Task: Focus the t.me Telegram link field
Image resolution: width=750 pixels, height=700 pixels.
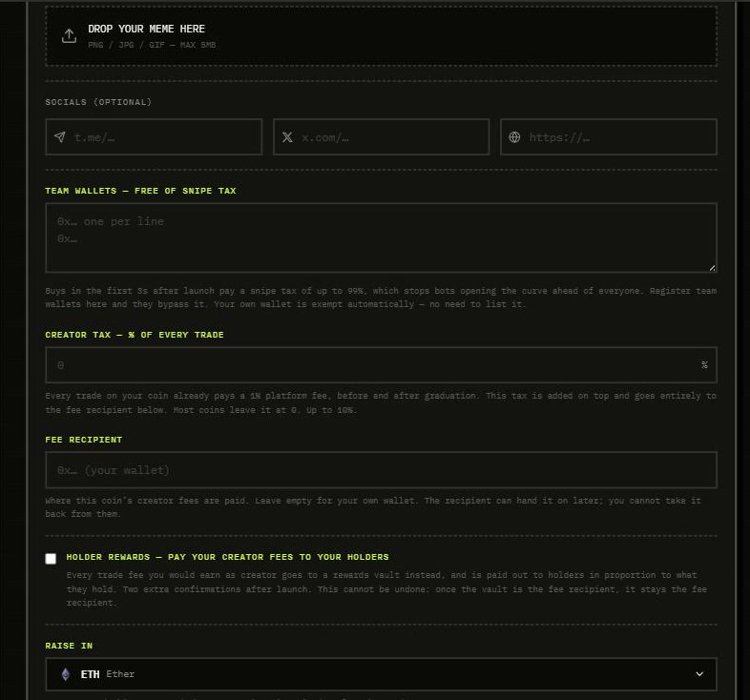Action: (x=154, y=137)
